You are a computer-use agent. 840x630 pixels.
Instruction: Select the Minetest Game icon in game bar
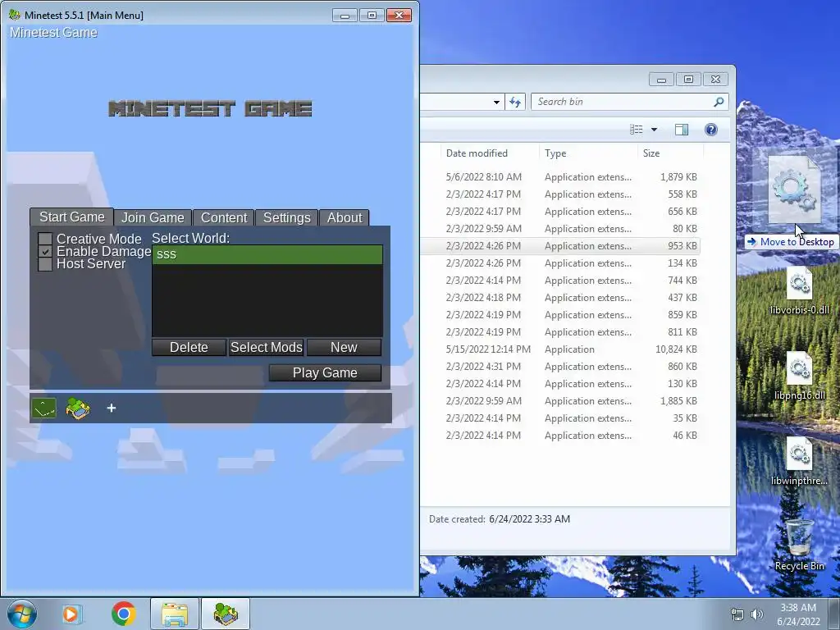pyautogui.click(x=78, y=409)
